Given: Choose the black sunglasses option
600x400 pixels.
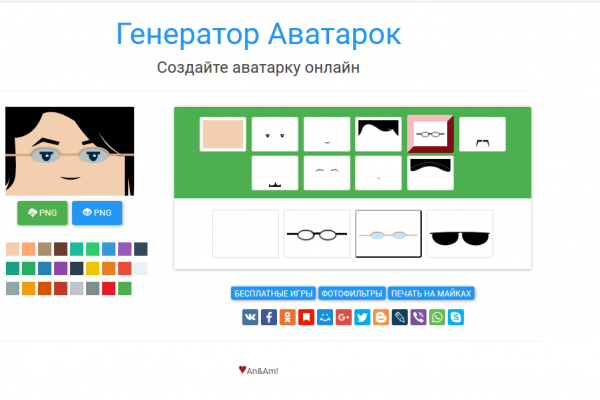Looking at the screenshot, I should pos(460,234).
